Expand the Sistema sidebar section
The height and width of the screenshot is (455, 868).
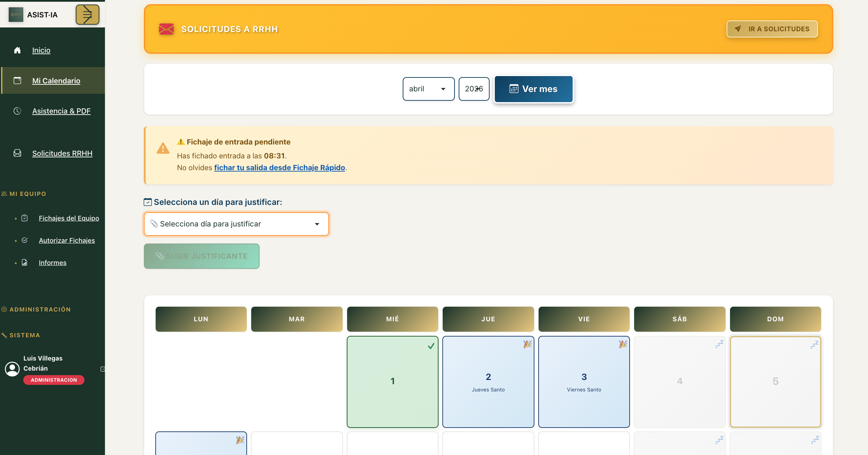point(25,335)
